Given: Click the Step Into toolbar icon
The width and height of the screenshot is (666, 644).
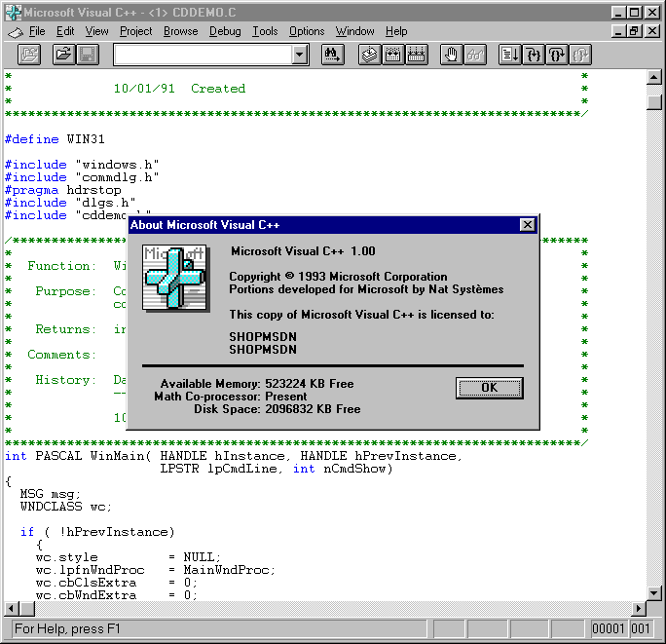Looking at the screenshot, I should point(533,55).
